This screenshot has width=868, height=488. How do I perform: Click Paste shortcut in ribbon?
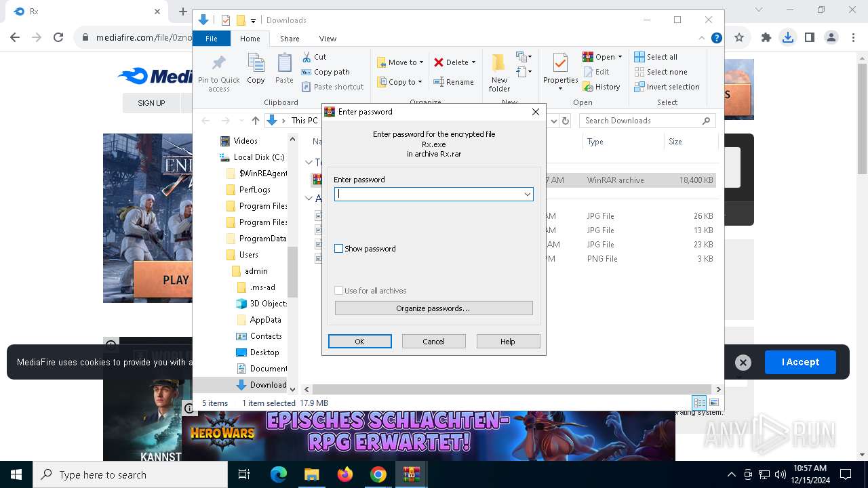pyautogui.click(x=332, y=87)
